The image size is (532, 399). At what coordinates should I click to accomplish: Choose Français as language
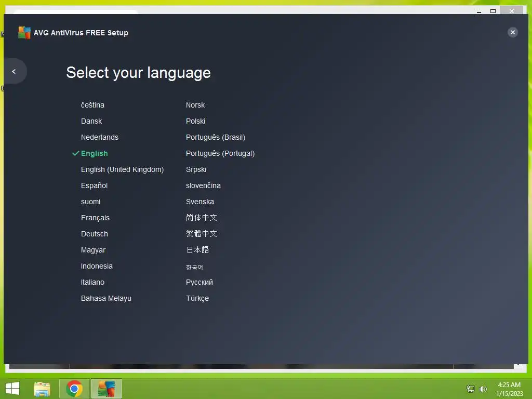pyautogui.click(x=96, y=218)
